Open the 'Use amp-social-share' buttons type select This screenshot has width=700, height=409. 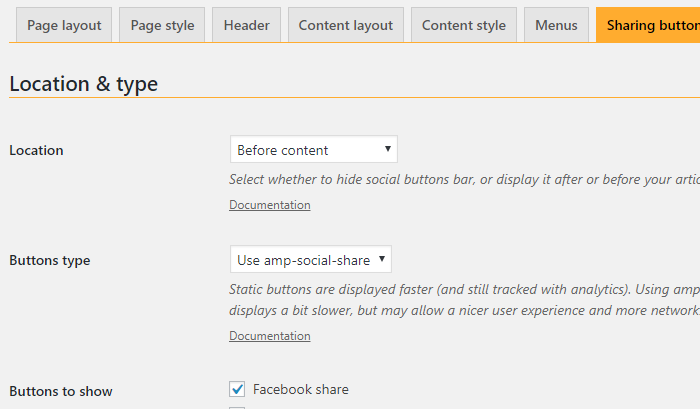pyautogui.click(x=311, y=259)
